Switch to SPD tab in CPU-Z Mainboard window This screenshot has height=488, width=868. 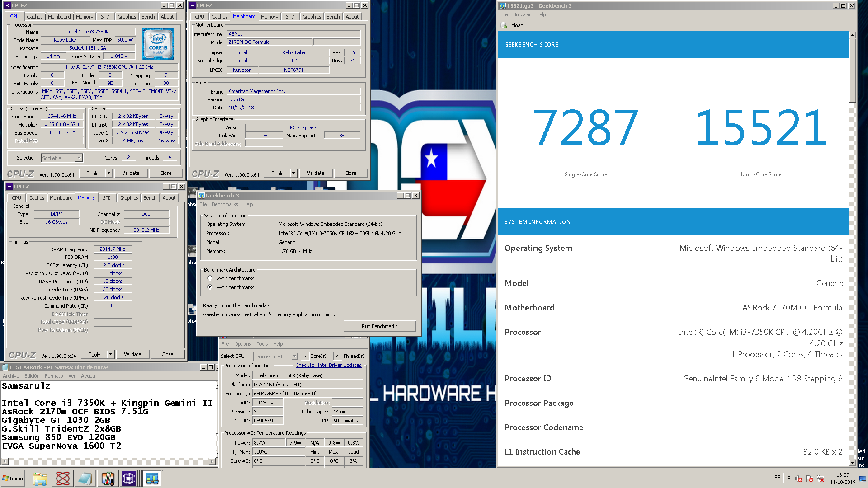[x=290, y=17]
